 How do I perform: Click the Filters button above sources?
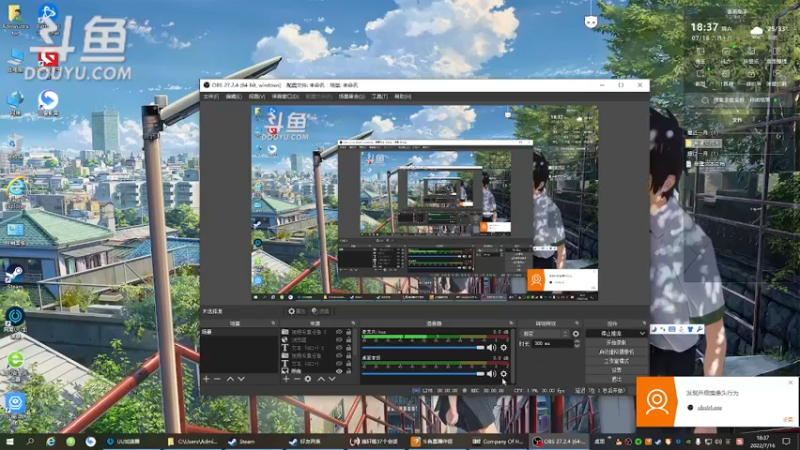point(321,311)
